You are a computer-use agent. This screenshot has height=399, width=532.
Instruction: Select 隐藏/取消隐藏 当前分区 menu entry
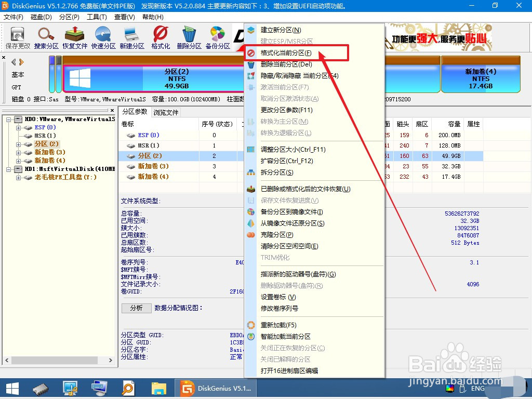point(314,76)
